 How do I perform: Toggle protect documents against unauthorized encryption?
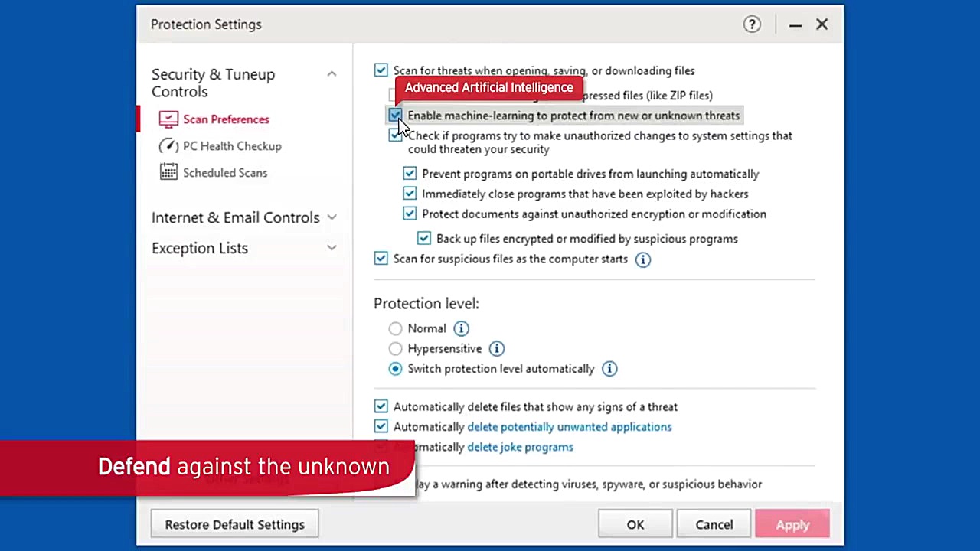click(410, 214)
